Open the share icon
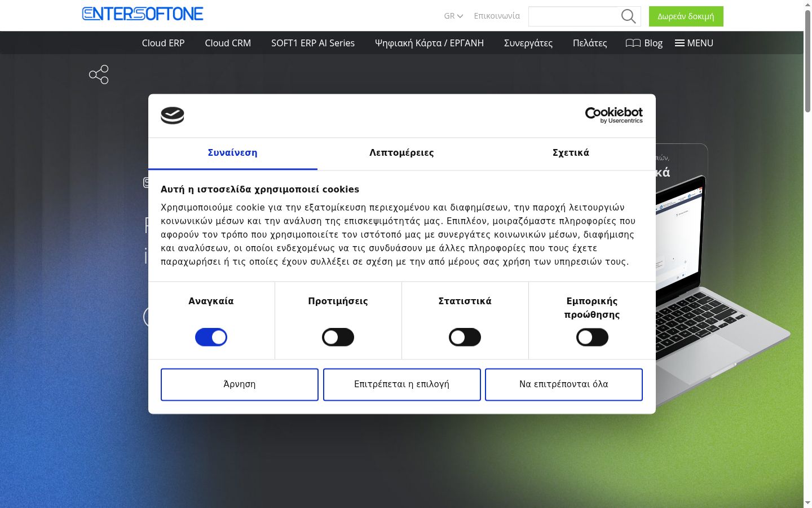Image resolution: width=812 pixels, height=508 pixels. click(x=99, y=75)
